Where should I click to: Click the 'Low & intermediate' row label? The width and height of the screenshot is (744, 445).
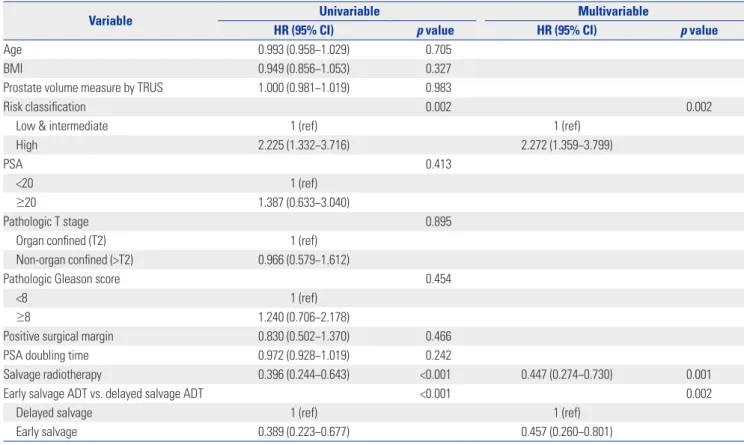click(62, 126)
